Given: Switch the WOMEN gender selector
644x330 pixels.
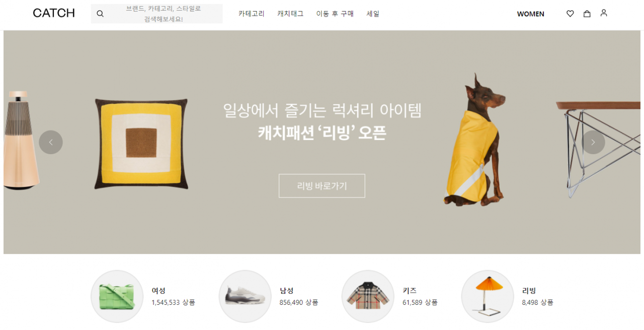Looking at the screenshot, I should [x=531, y=14].
